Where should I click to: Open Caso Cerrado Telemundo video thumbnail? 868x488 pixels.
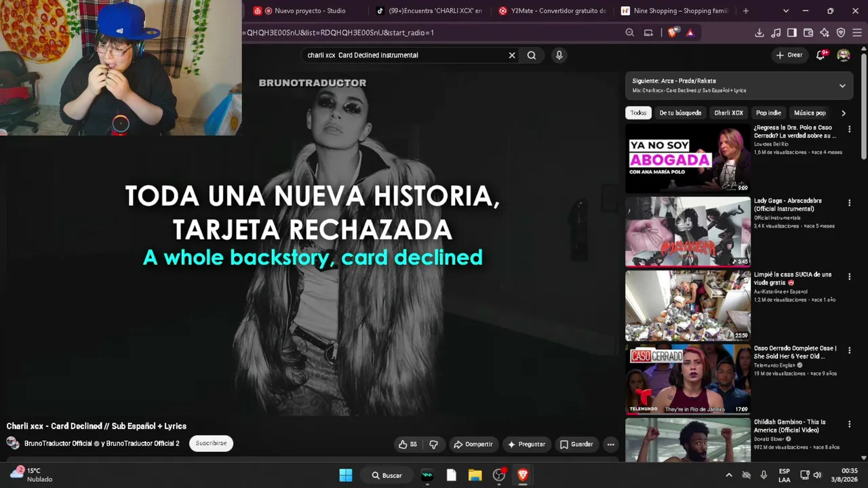(688, 380)
